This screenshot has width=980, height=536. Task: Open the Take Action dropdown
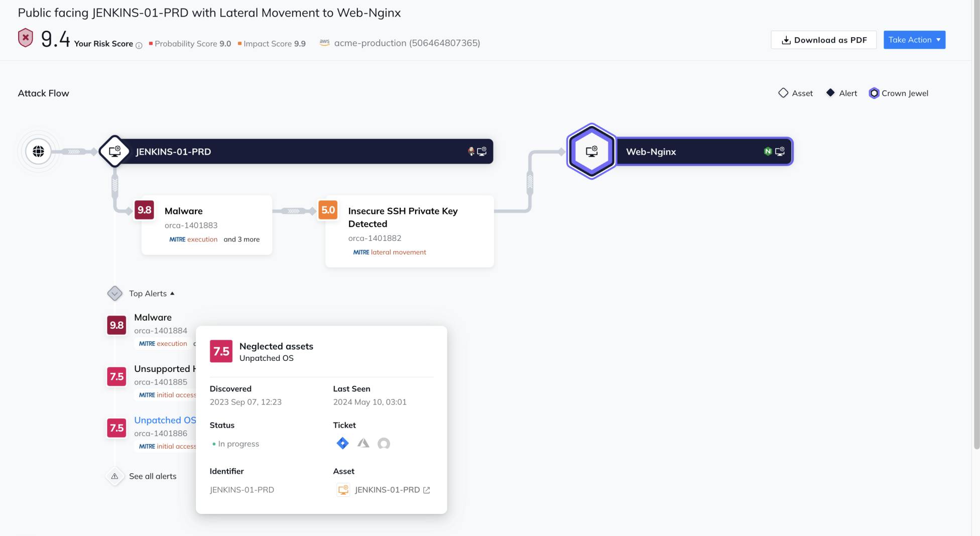[914, 40]
